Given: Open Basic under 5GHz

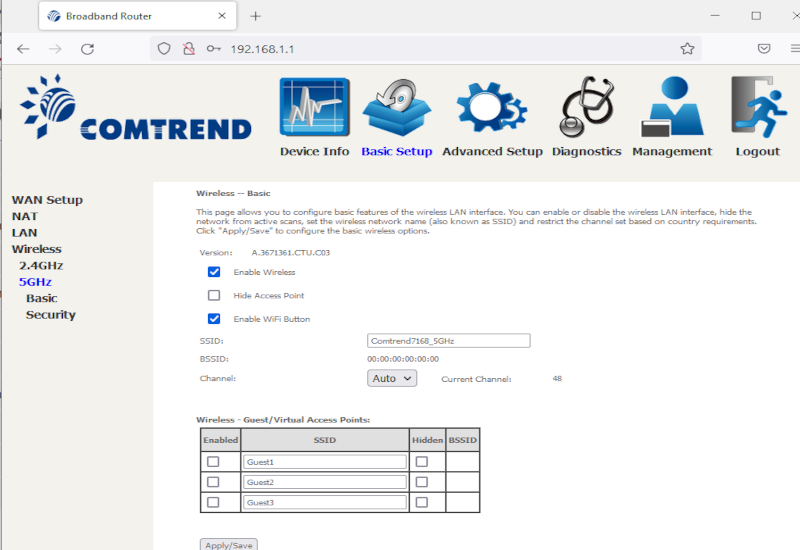Looking at the screenshot, I should point(41,298).
